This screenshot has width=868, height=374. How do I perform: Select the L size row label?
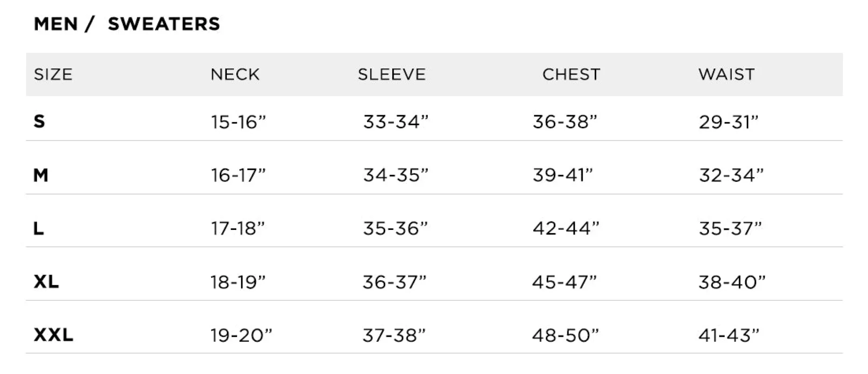click(39, 229)
